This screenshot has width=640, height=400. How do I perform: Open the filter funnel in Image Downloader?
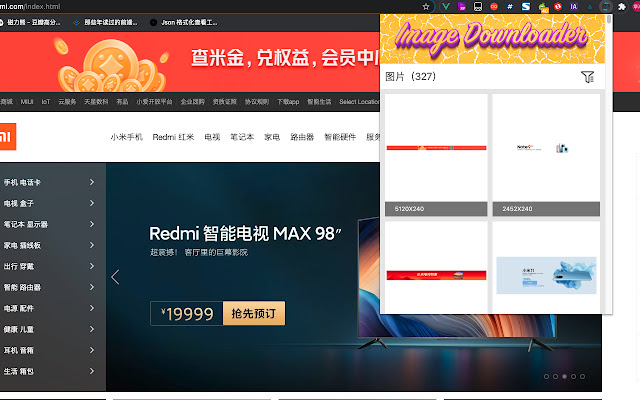587,77
